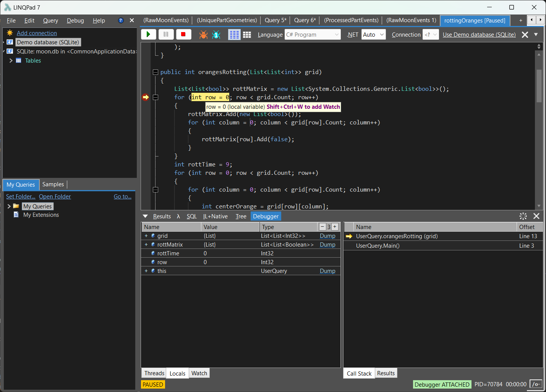Expand the this variable row
This screenshot has height=392, width=546.
(146, 271)
